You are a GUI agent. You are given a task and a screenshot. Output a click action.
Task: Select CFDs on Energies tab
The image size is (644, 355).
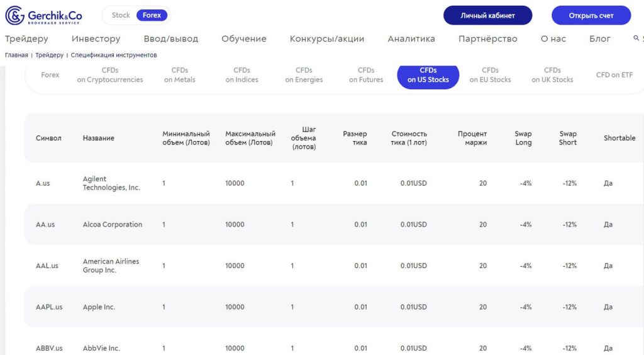click(304, 75)
